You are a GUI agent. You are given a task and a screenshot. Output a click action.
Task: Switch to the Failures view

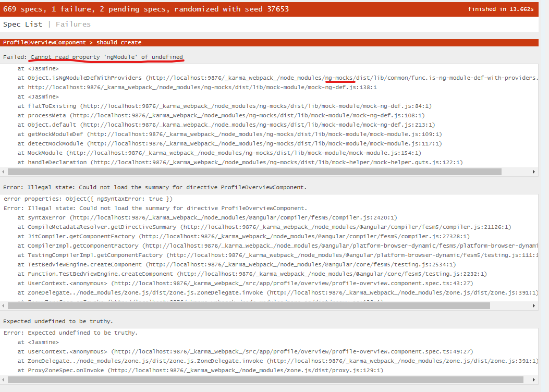(73, 24)
